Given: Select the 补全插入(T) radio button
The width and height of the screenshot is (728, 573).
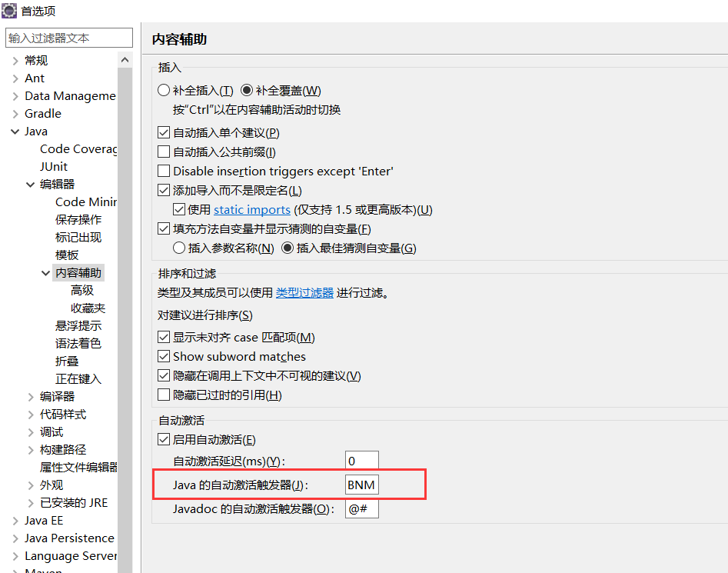Looking at the screenshot, I should tap(164, 90).
